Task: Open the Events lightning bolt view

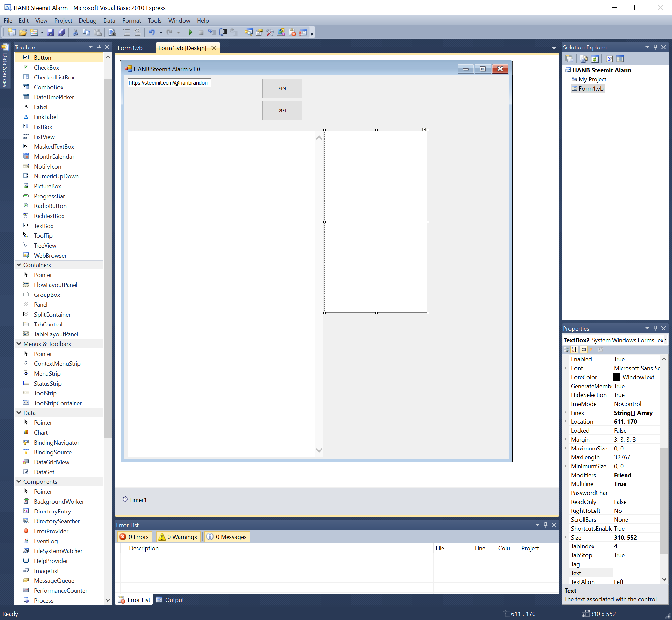Action: tap(591, 350)
